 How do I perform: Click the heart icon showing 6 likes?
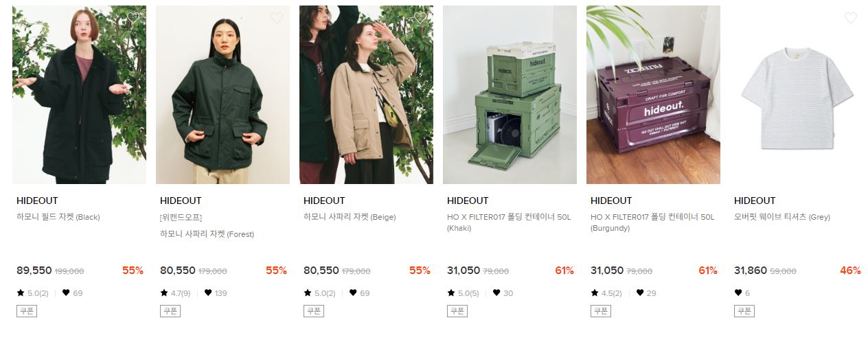coord(738,293)
